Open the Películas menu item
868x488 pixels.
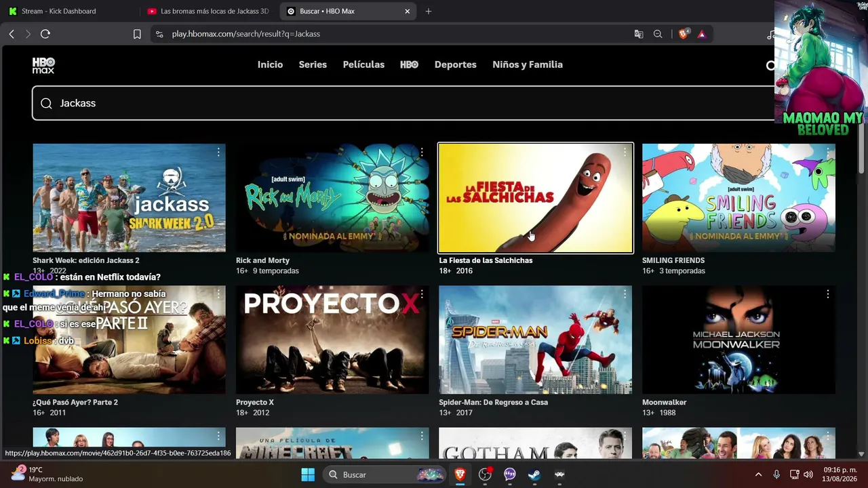(363, 64)
